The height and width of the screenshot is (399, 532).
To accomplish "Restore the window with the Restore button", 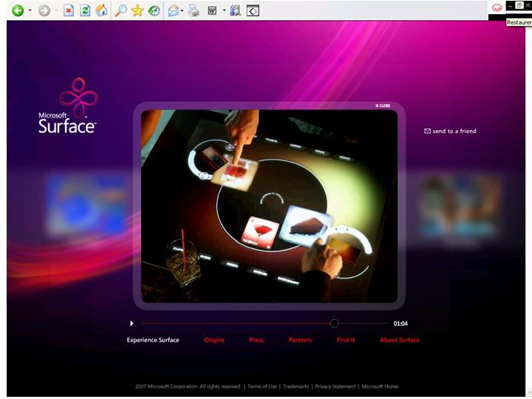I will pos(519,5).
